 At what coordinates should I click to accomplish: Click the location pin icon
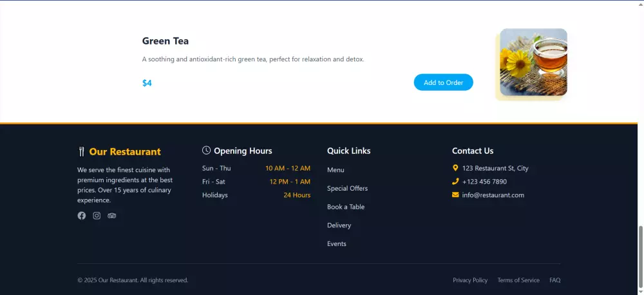click(x=455, y=168)
